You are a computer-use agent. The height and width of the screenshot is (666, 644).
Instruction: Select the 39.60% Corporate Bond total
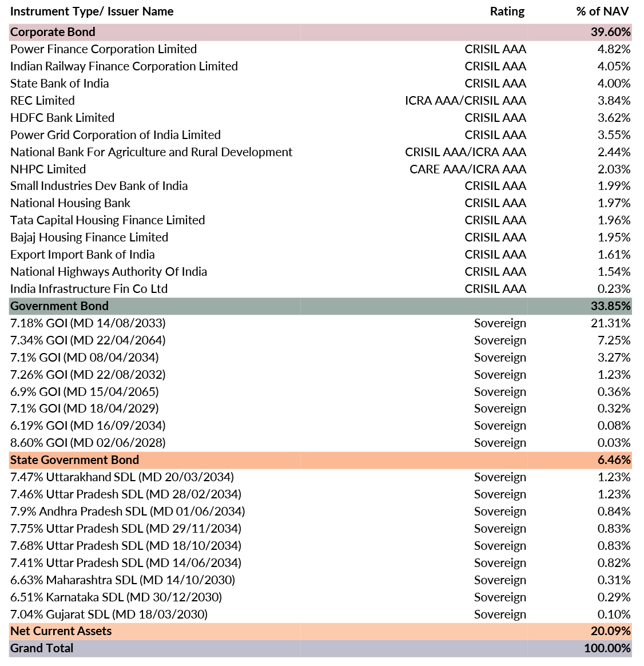point(610,32)
